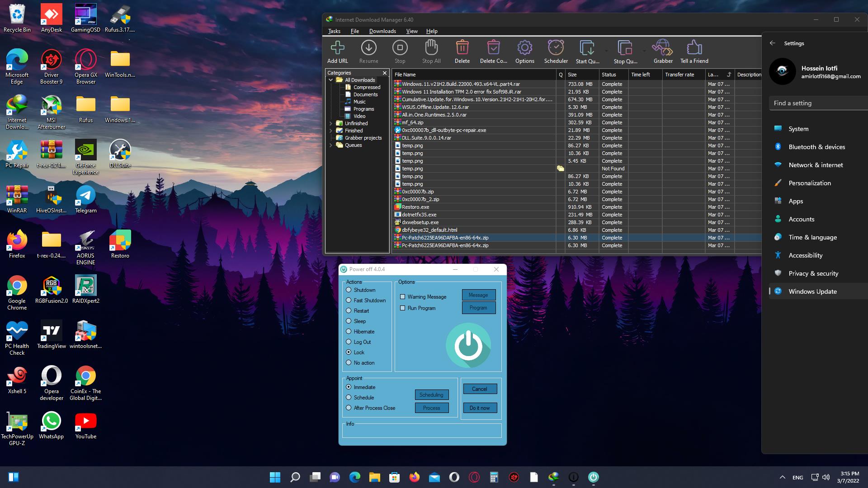
Task: Expand the Queues category tree node
Action: point(331,145)
